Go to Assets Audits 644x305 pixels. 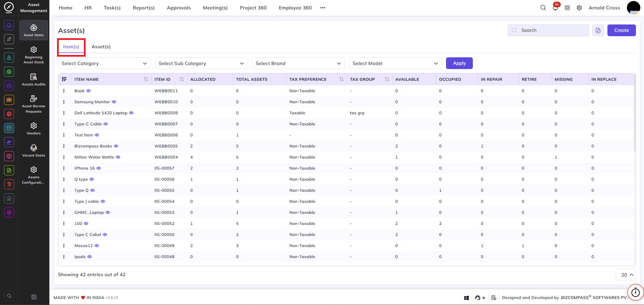(x=34, y=80)
